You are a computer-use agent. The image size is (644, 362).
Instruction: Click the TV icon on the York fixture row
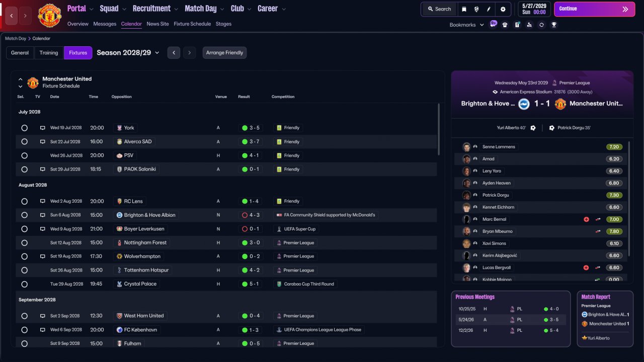(43, 128)
